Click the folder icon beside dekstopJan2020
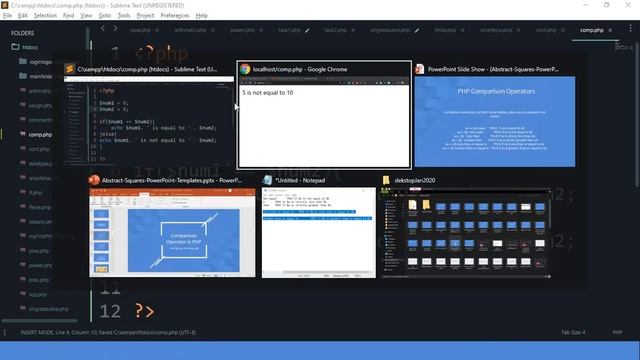This screenshot has width=640, height=360. point(386,180)
